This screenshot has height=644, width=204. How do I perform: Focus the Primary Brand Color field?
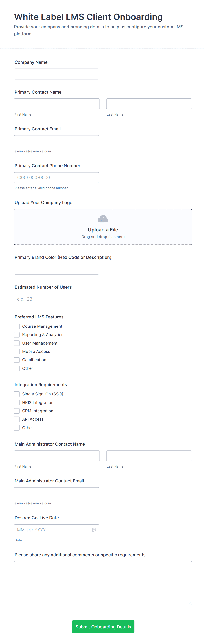pyautogui.click(x=57, y=269)
